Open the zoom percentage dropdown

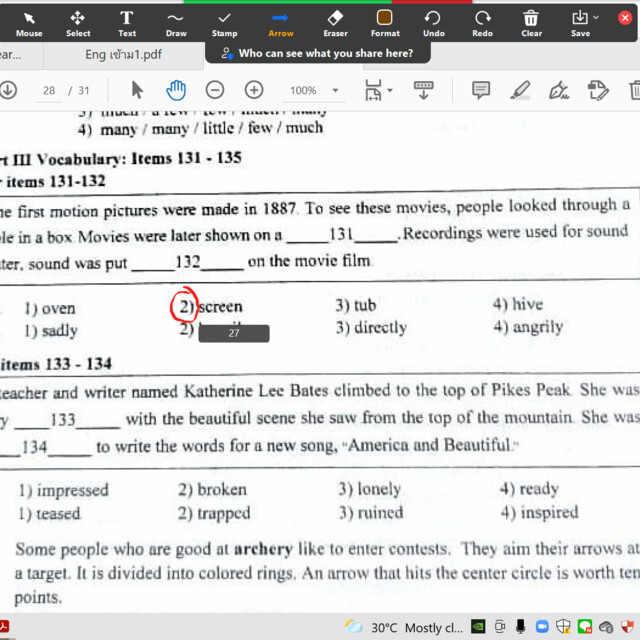click(x=335, y=91)
